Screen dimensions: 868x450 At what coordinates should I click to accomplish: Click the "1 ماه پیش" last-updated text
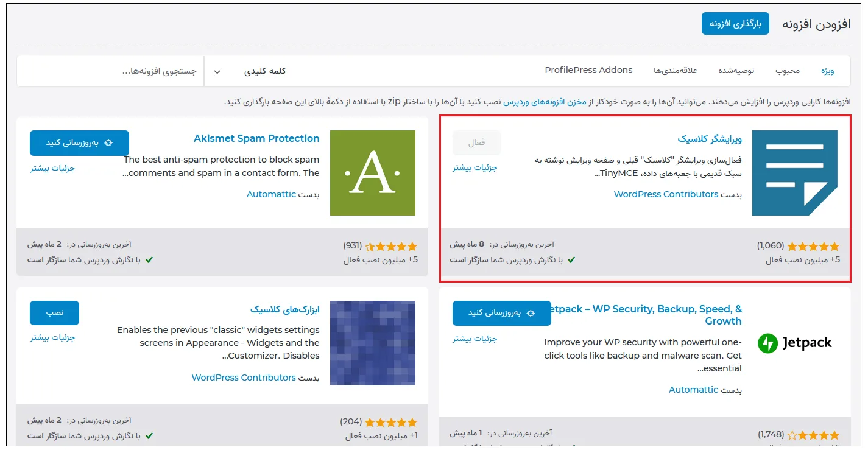(x=466, y=433)
